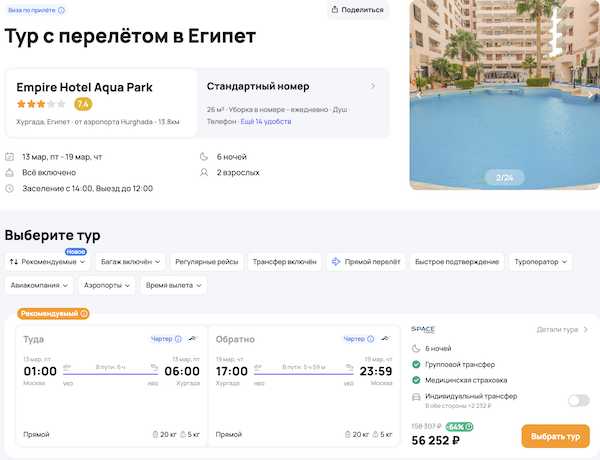Open the 'Авиакомпания' filter dropdown
This screenshot has height=460, width=600.
click(x=40, y=285)
